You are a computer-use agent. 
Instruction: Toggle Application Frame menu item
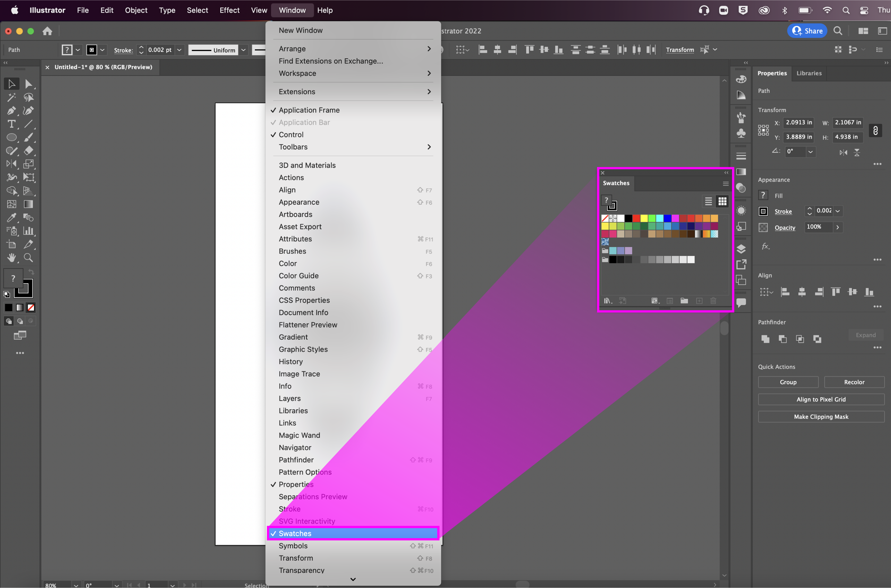click(309, 110)
